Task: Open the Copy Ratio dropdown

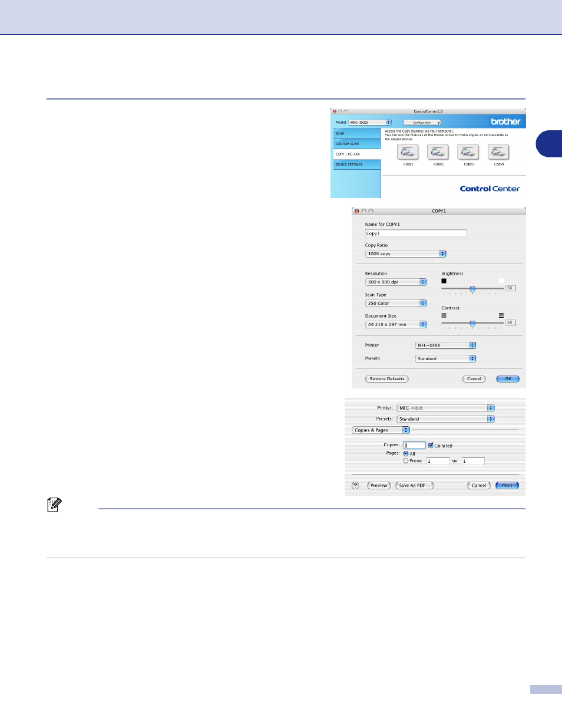Action: [406, 254]
